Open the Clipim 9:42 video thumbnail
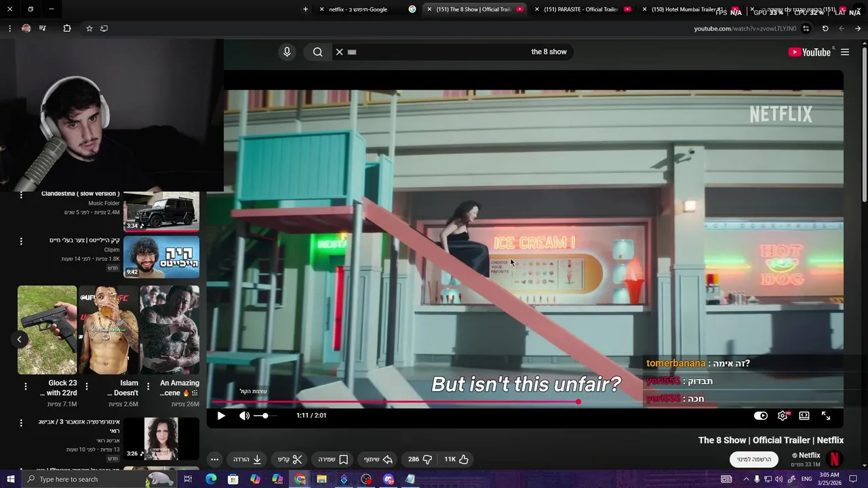This screenshot has width=868, height=488. pyautogui.click(x=161, y=257)
